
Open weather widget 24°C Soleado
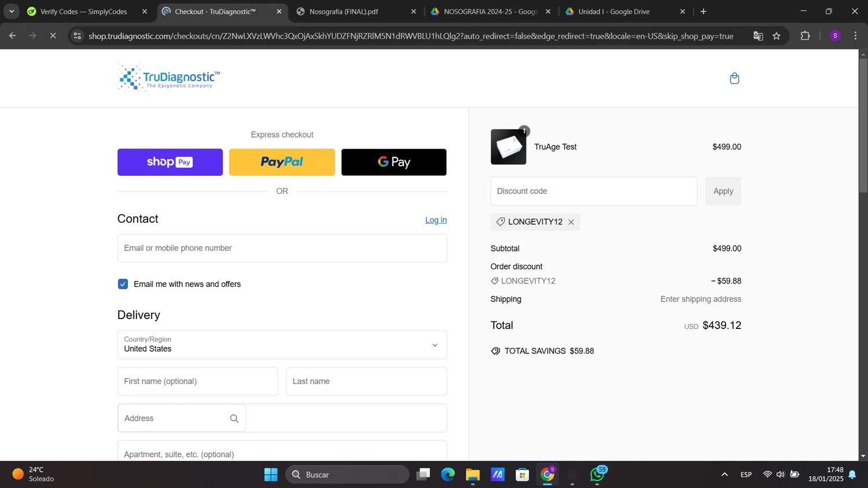34,474
